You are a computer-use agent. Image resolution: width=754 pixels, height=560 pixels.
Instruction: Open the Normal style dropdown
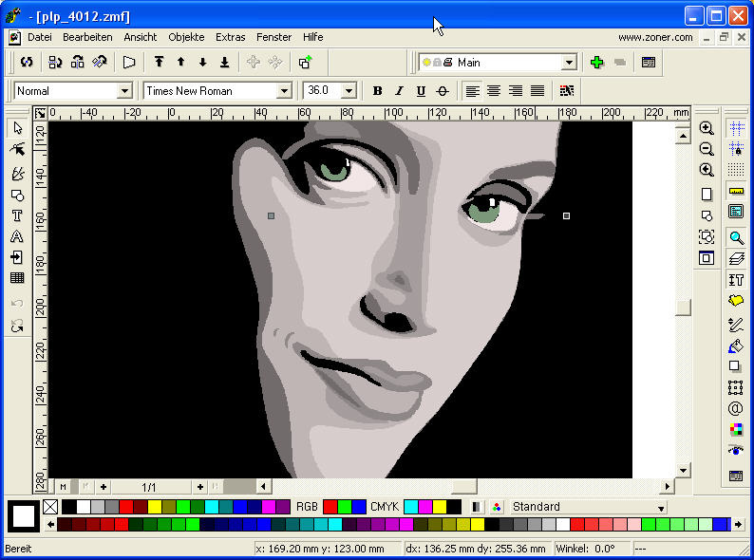(x=124, y=90)
